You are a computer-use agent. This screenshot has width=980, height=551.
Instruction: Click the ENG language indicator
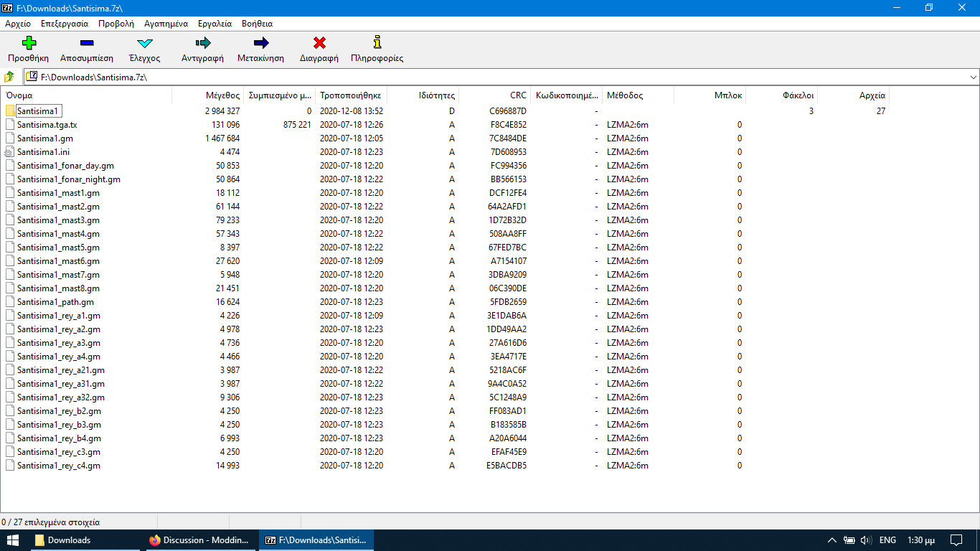(x=887, y=540)
